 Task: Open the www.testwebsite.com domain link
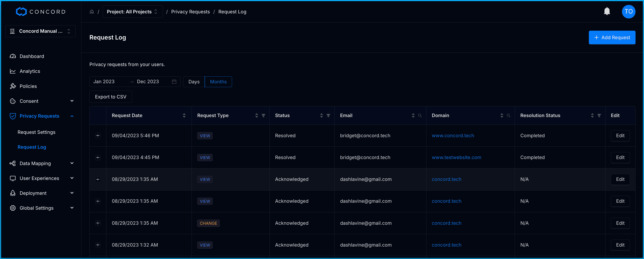tap(456, 158)
